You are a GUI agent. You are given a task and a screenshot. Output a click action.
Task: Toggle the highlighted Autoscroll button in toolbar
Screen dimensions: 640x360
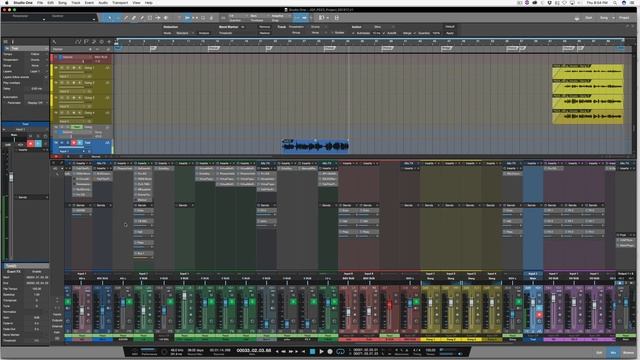pyautogui.click(x=297, y=18)
